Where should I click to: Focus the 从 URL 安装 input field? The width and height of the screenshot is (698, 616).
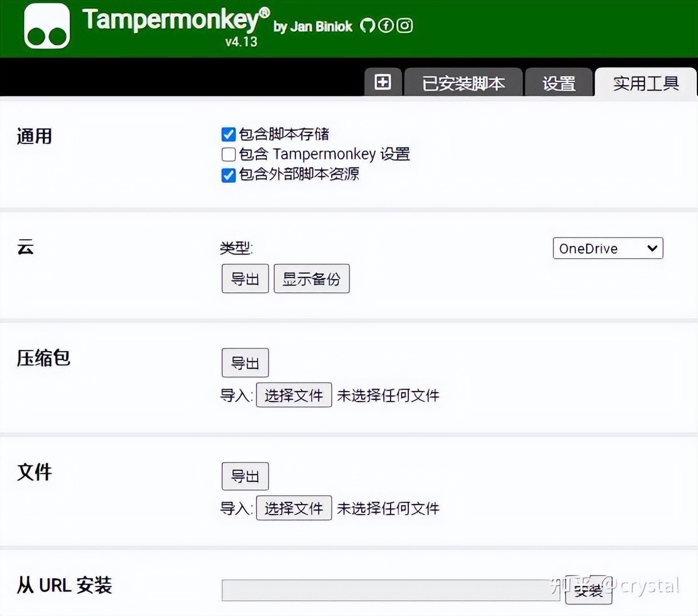pos(391,591)
